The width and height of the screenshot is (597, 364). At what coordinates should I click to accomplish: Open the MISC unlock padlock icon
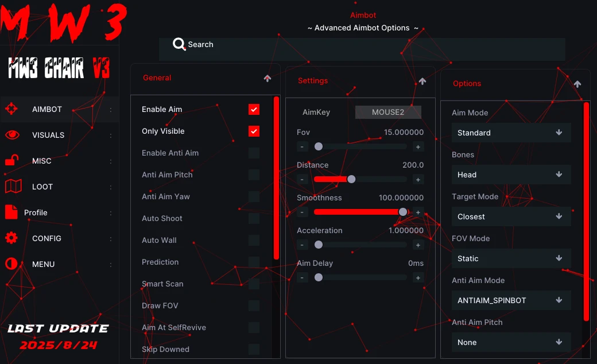click(12, 160)
